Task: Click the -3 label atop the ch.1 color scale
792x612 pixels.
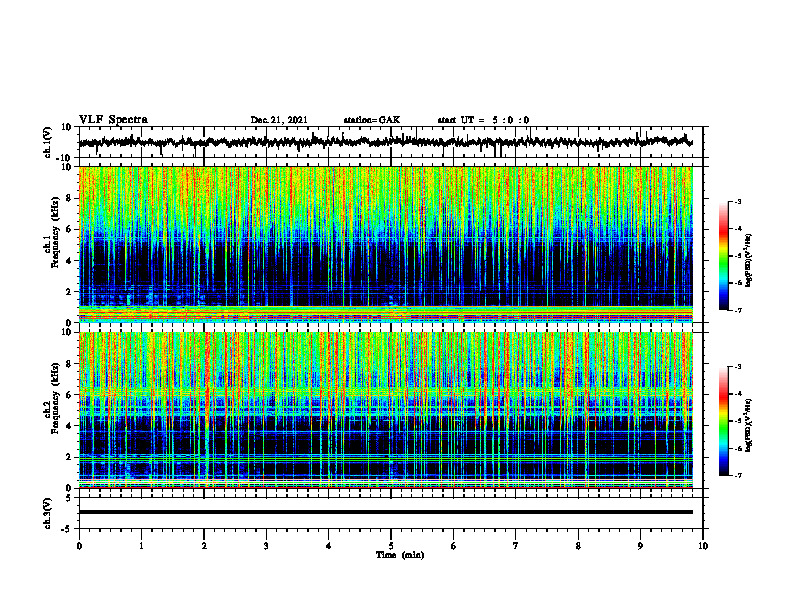Action: tap(737, 202)
